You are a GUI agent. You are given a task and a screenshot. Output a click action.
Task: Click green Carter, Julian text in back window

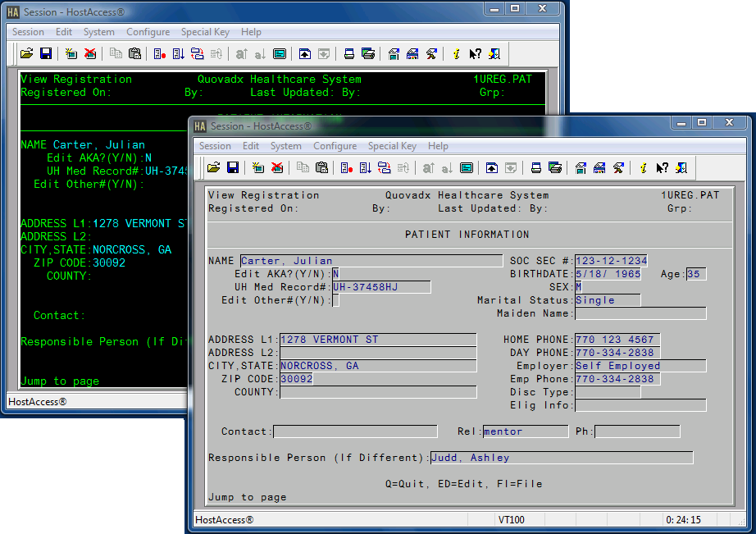click(x=99, y=144)
